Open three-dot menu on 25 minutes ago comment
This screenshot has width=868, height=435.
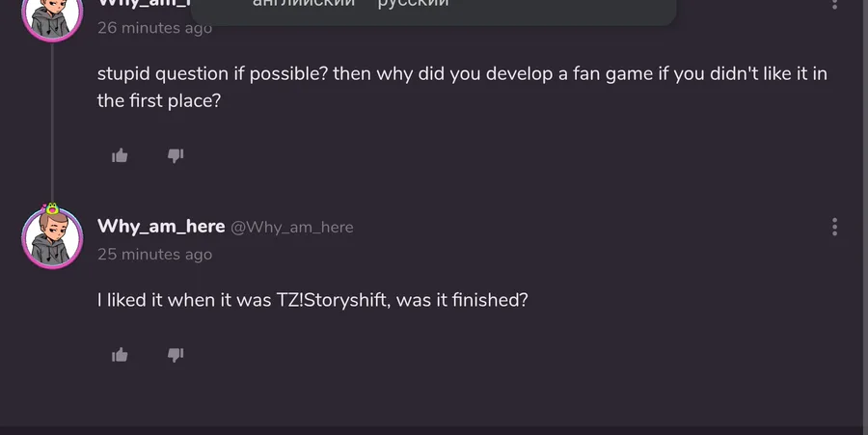835,227
